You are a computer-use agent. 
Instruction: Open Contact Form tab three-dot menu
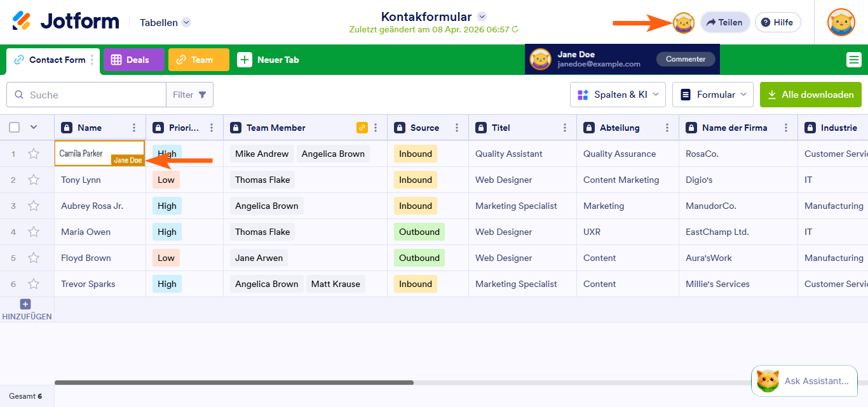pos(92,60)
